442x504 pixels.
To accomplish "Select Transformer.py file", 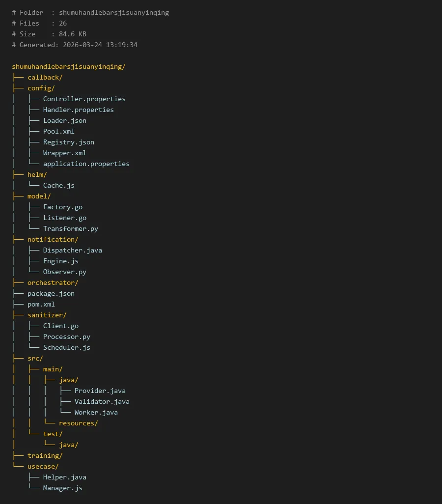I will point(70,228).
